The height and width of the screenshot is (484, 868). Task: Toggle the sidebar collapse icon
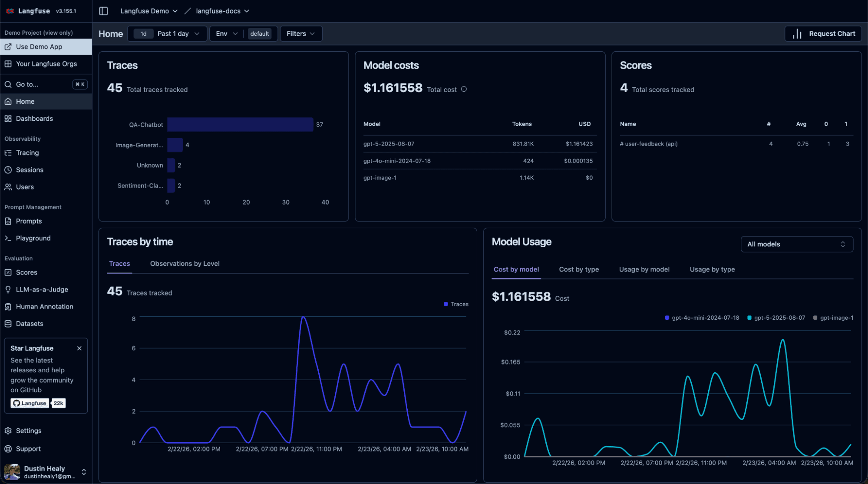tap(103, 11)
